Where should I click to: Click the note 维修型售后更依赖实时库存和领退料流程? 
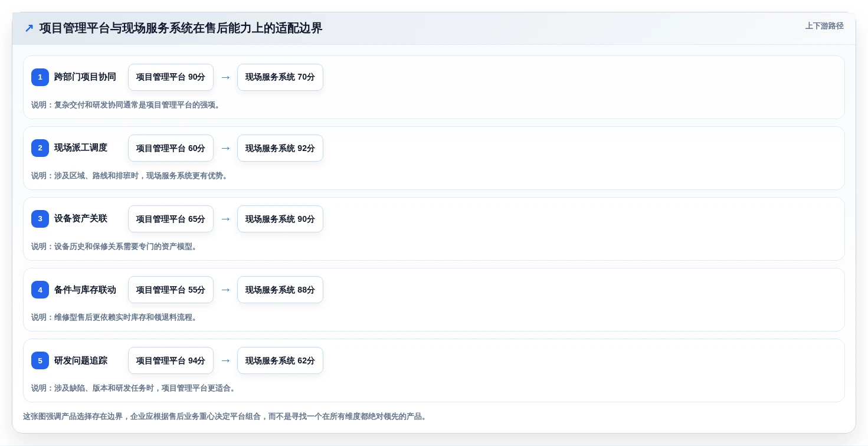tap(114, 317)
